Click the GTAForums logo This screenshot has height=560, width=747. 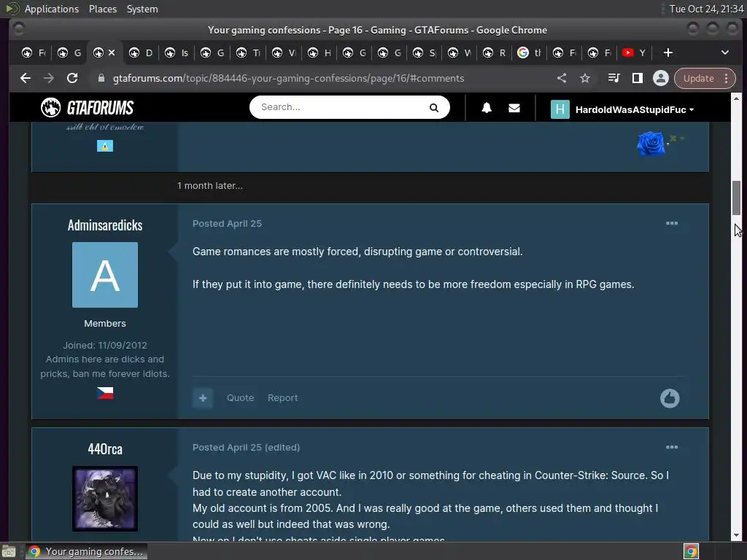[88, 108]
